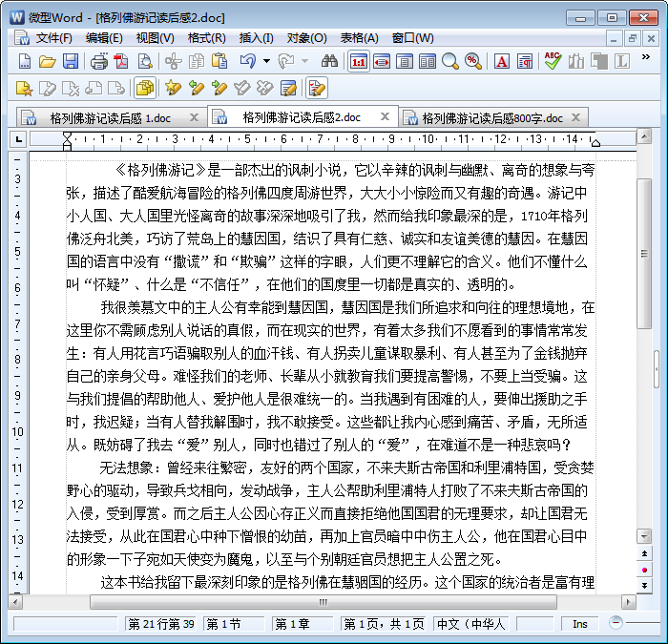668x644 pixels.
Task: Click the zoom out minus button
Action: point(616,622)
